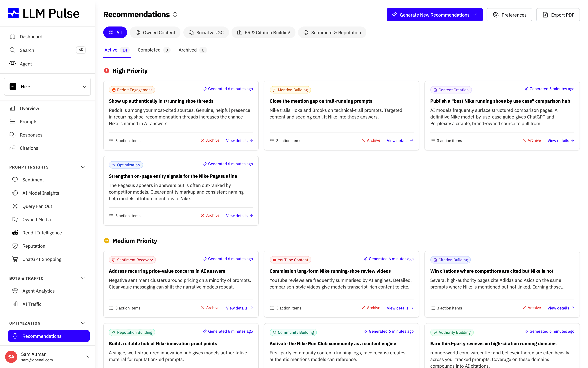Filter by PR & Citation Building
Viewport: 588px width, 368px height.
coord(263,32)
